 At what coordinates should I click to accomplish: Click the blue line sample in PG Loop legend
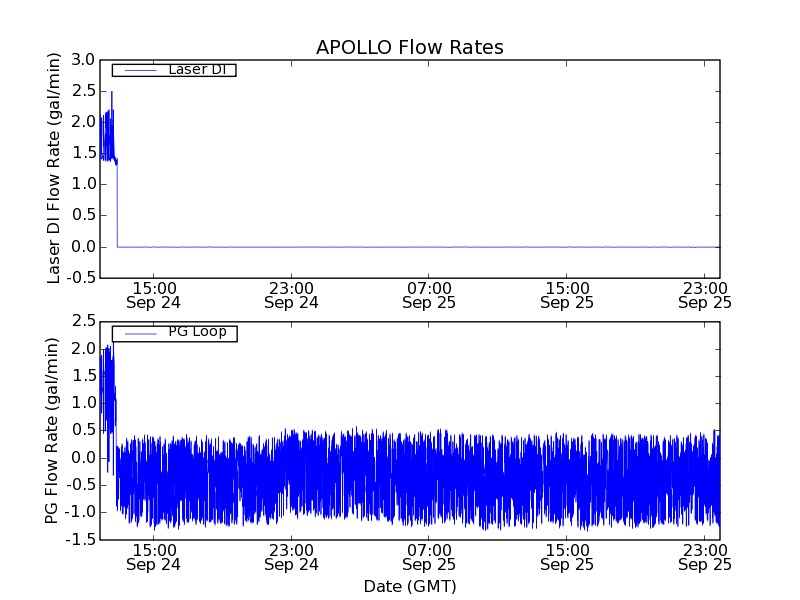point(138,333)
